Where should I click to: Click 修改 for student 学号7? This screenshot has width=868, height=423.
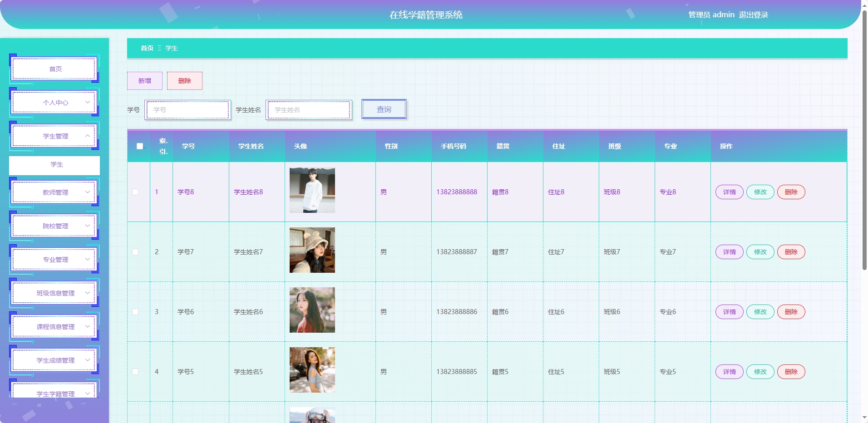(760, 252)
